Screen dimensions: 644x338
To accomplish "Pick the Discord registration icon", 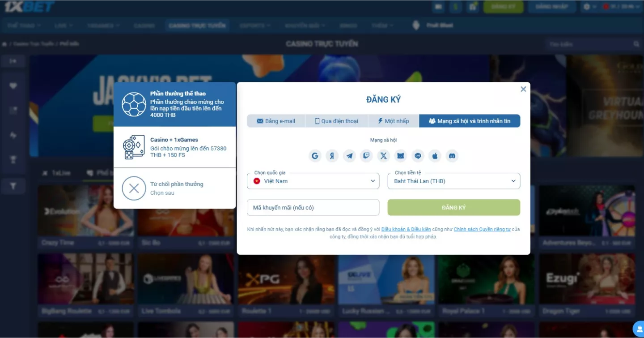I will click(x=452, y=156).
